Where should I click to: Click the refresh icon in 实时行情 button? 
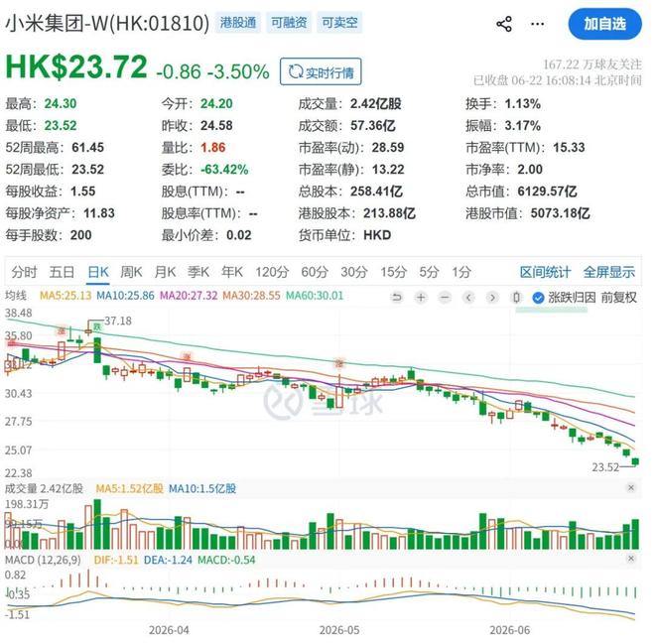pyautogui.click(x=296, y=71)
